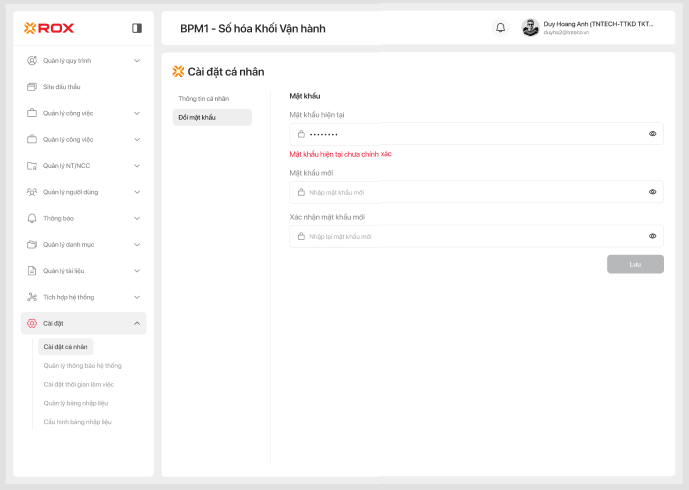This screenshot has height=490, width=689.
Task: Select the Đổi mật khẩu tab
Action: coord(197,117)
